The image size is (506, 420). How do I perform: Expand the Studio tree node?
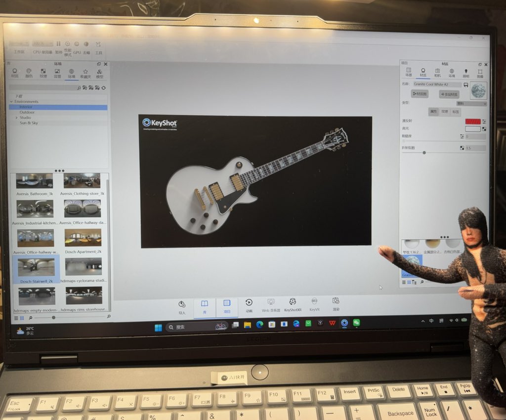point(16,118)
